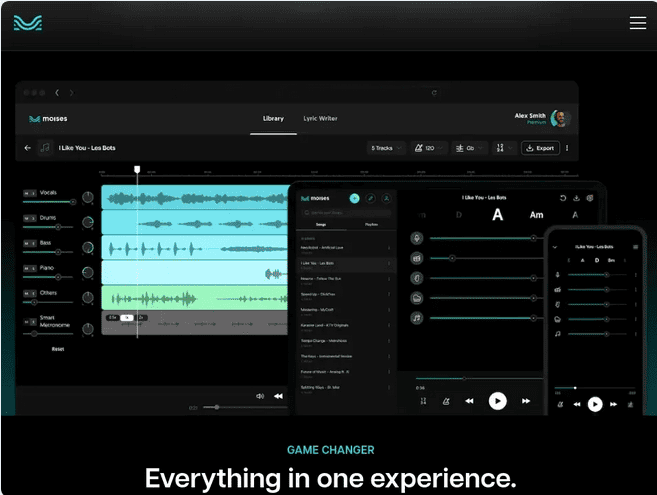
Task: Click the piano icon on tablet mixer
Action: [416, 298]
